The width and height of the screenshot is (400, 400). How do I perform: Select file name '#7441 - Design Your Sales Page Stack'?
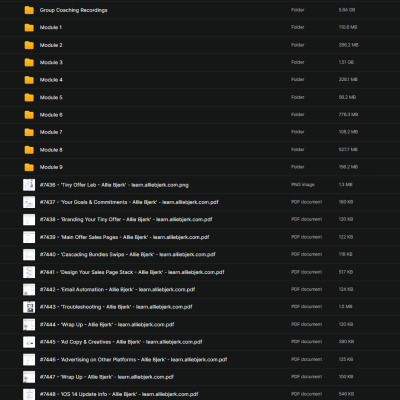pos(132,272)
